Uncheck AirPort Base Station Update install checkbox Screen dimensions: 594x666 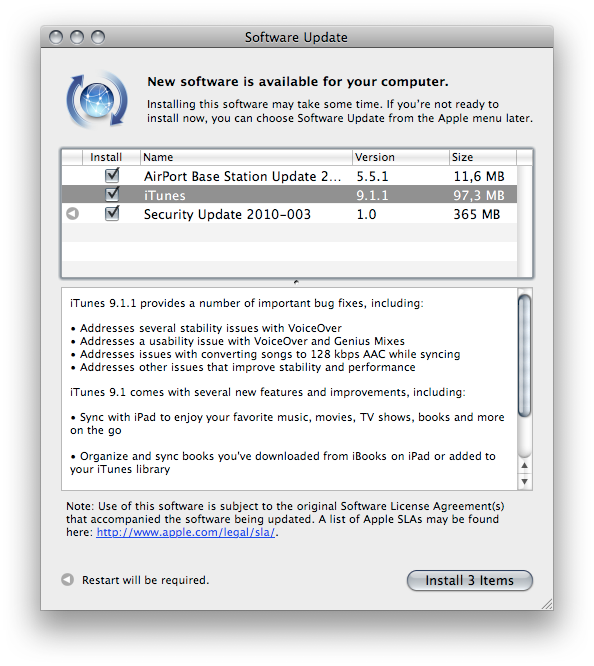click(112, 175)
